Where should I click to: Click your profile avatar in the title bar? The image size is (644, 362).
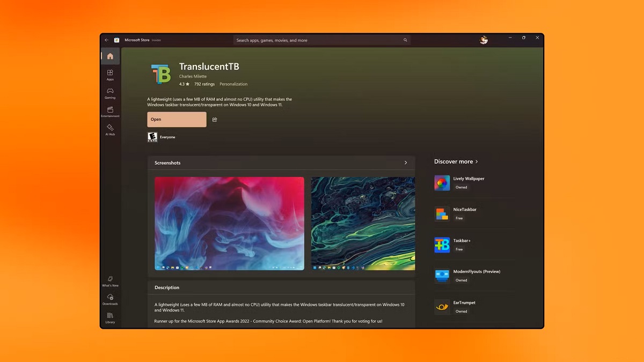point(483,40)
